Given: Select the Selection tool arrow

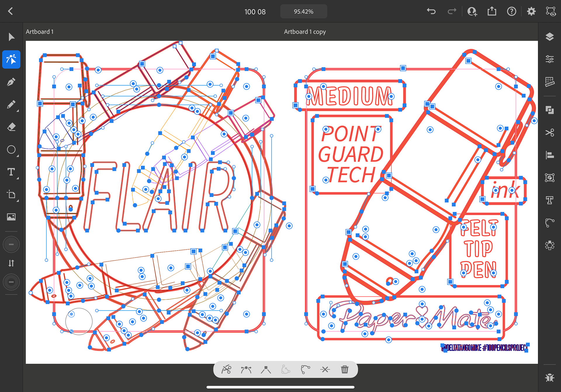Looking at the screenshot, I should point(11,37).
